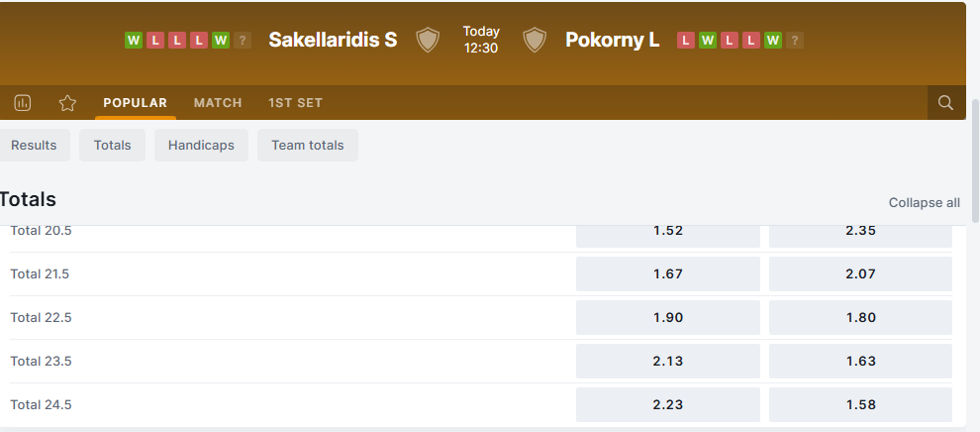Click the shield emblem beside Sakellaridis S

428,40
